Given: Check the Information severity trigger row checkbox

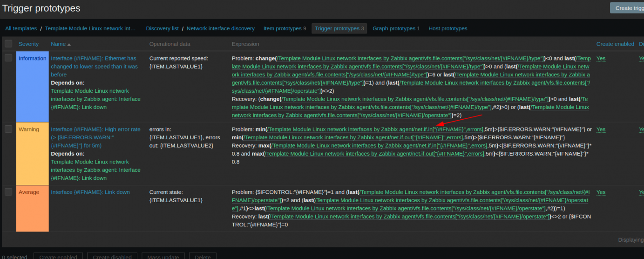Looking at the screenshot, I should tap(8, 58).
